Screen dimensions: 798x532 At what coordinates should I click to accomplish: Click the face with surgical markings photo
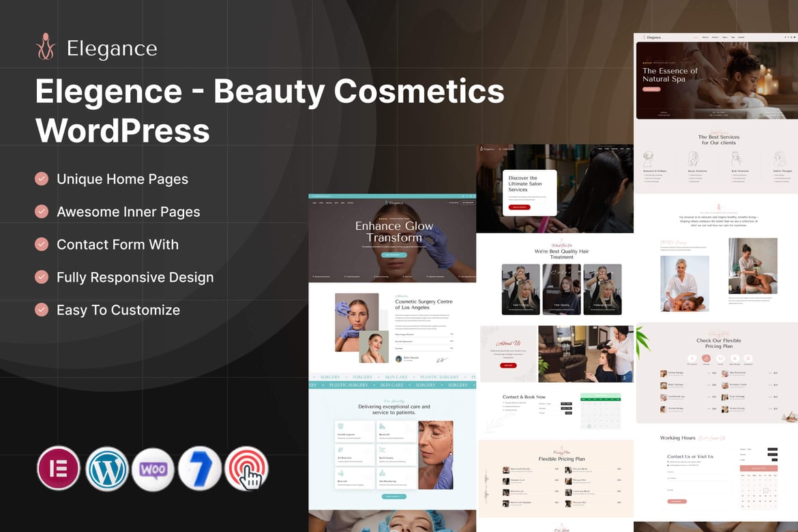tap(436, 455)
